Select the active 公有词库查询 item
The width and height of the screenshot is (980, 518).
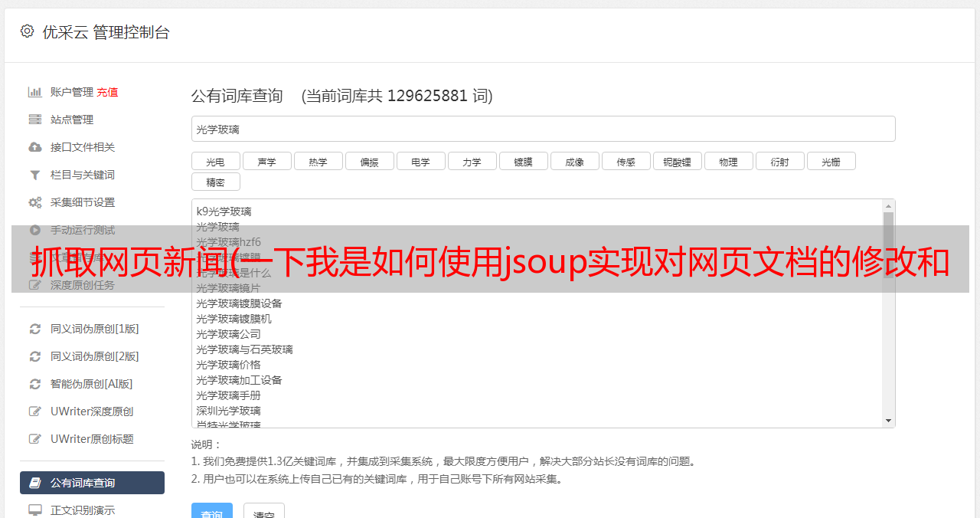coord(92,483)
